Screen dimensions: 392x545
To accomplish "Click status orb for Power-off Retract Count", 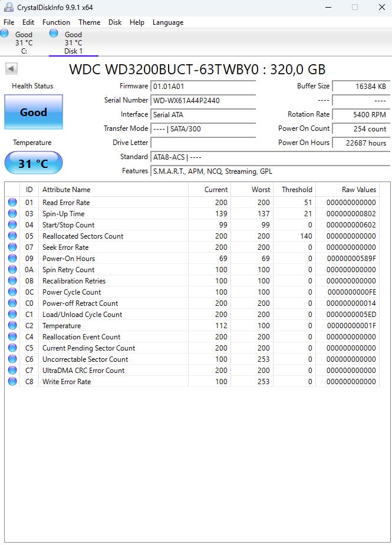I will tap(12, 303).
